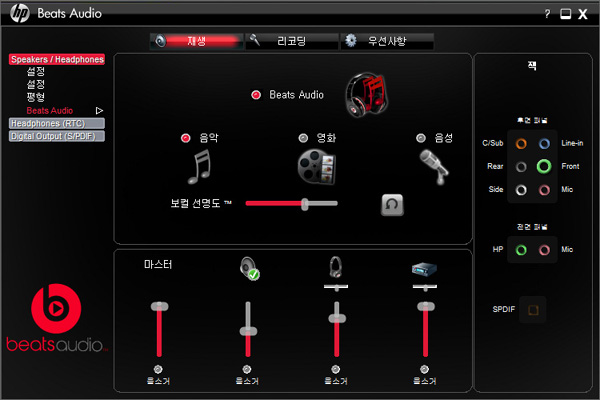
Task: Click the speaker volume slider handle
Action: 248,331
